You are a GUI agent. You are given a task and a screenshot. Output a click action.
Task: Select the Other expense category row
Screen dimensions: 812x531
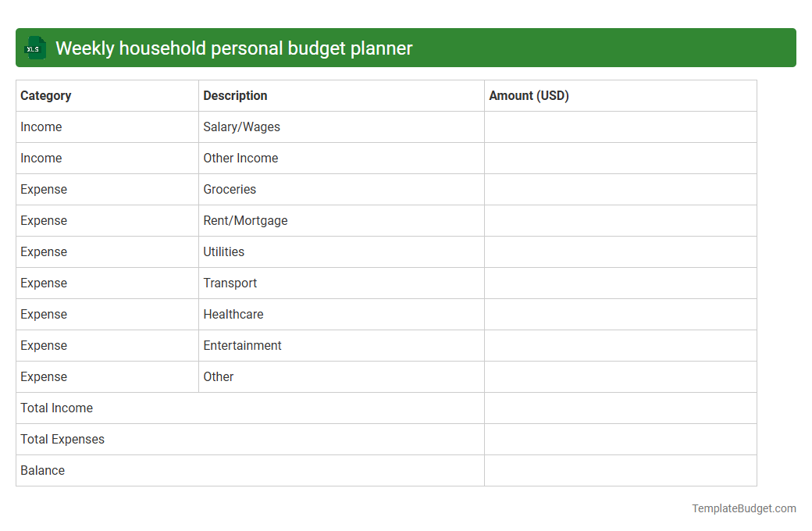(x=219, y=376)
